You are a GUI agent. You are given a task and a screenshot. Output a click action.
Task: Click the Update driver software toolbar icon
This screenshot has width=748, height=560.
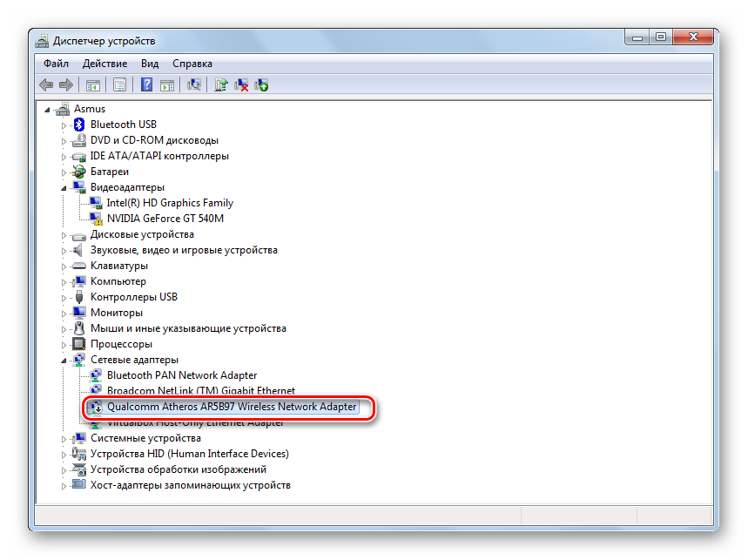[x=222, y=84]
